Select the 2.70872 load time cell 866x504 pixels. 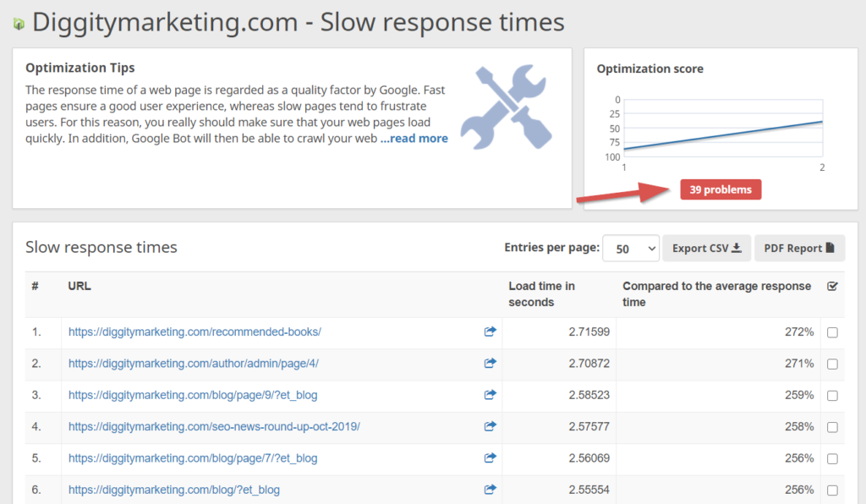point(589,364)
